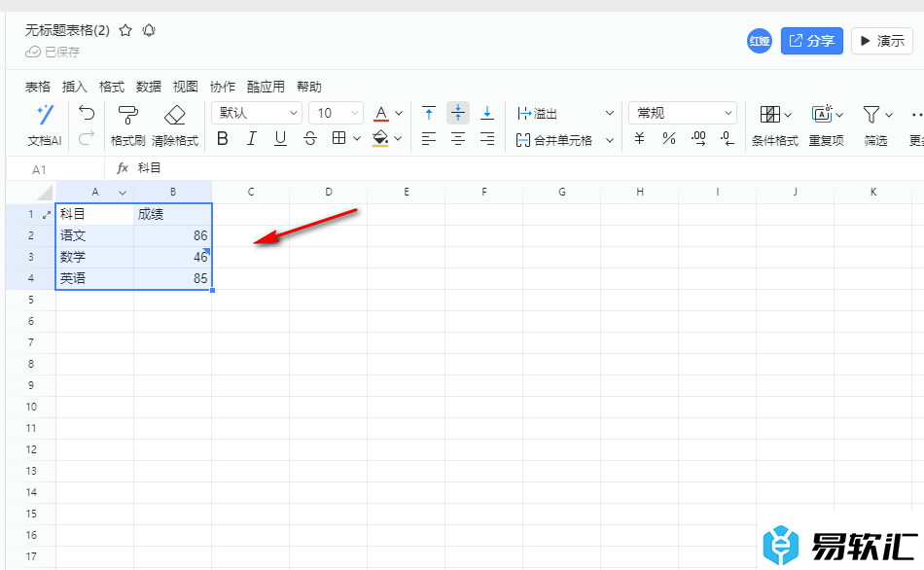Align cell content to vertical middle
Screen dimensions: 924x570
[458, 113]
